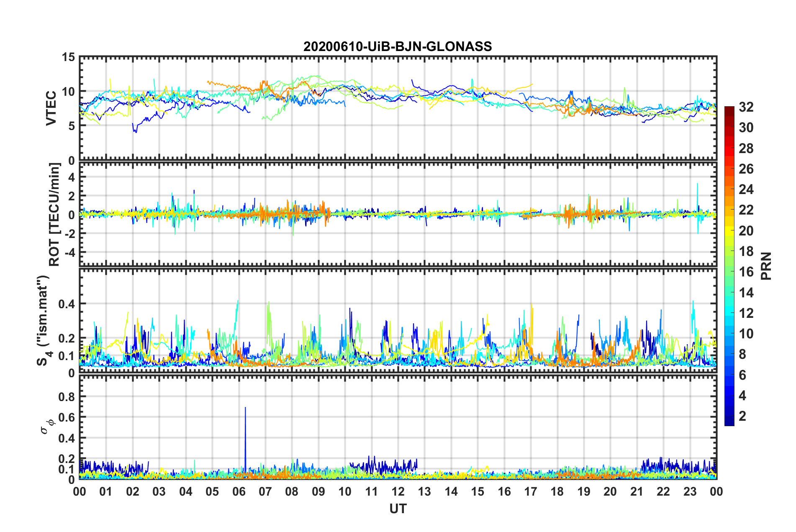Click the VTEC axis tick 5

click(x=72, y=126)
